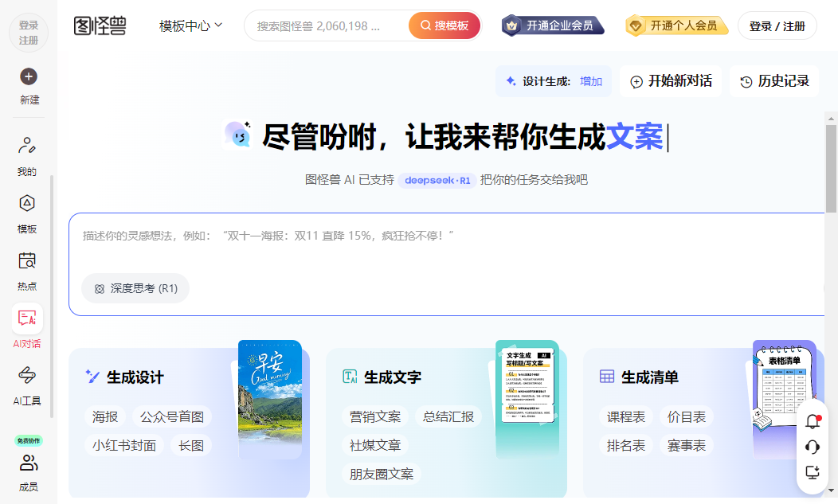This screenshot has width=838, height=504.
Task: Select the 赛事表 tag
Action: pos(686,446)
